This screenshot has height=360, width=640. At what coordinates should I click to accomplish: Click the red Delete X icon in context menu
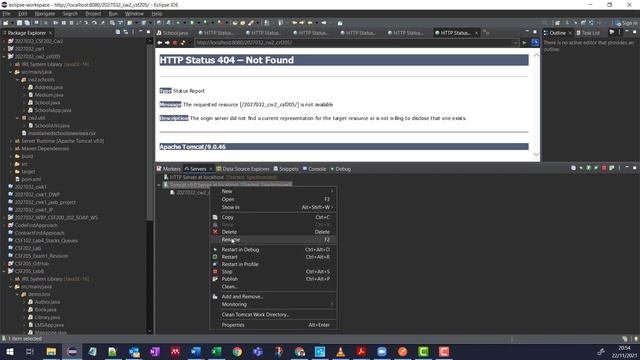click(215, 232)
